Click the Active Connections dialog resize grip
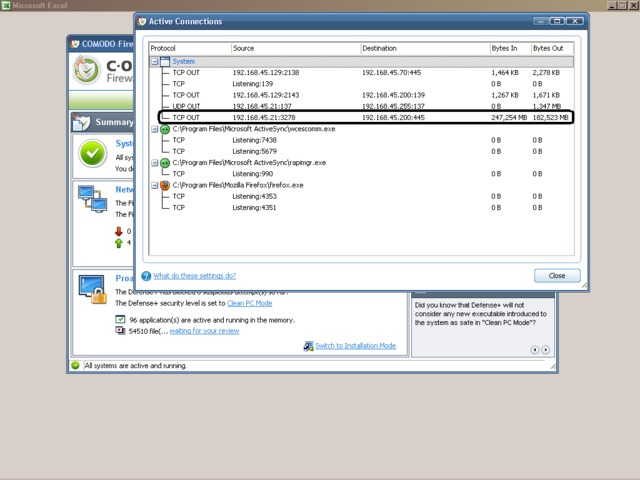 click(x=584, y=285)
